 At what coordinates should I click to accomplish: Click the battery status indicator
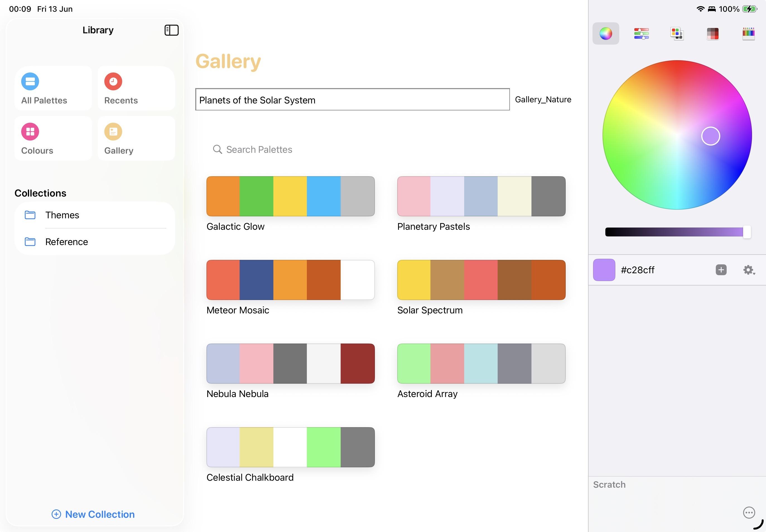(x=750, y=9)
